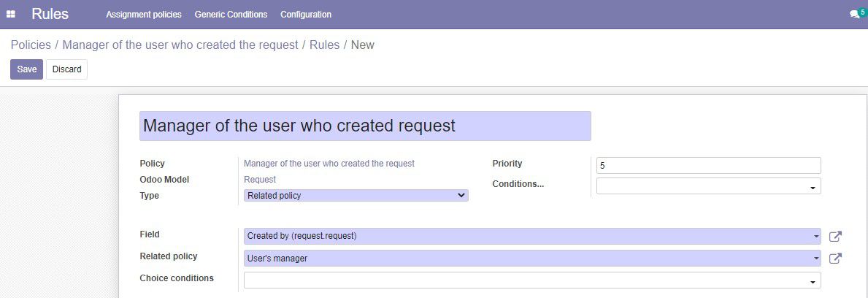Open 'Manager of the user' breadcrumb policy
The height and width of the screenshot is (298, 868).
coord(180,45)
